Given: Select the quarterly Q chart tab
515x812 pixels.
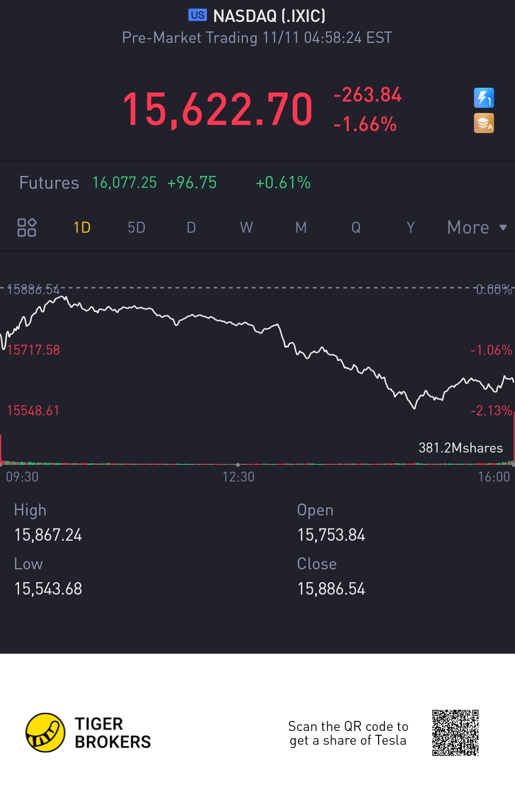Looking at the screenshot, I should [x=356, y=227].
